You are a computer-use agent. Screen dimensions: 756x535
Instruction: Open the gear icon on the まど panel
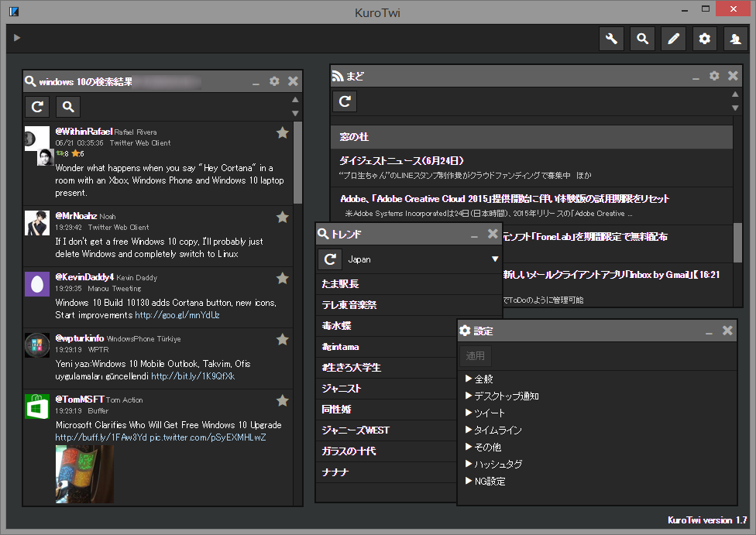coord(713,75)
